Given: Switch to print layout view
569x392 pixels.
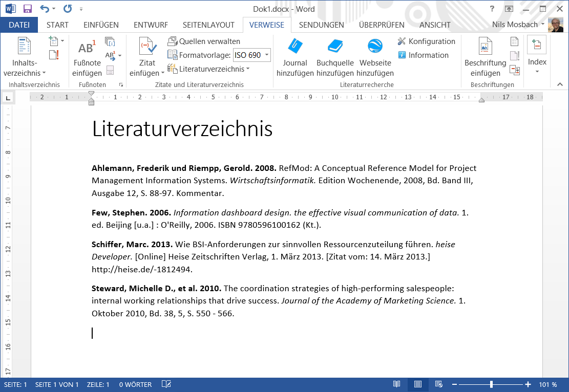Looking at the screenshot, I should 418,384.
